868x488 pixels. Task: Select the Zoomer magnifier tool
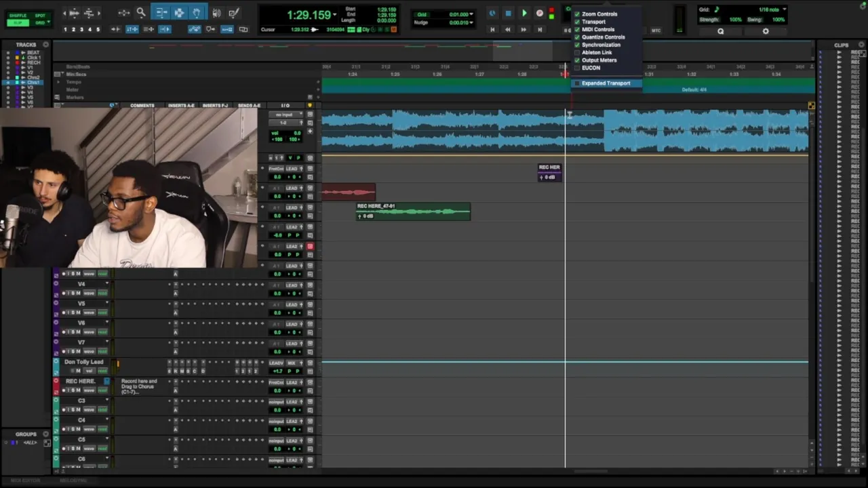(x=141, y=12)
